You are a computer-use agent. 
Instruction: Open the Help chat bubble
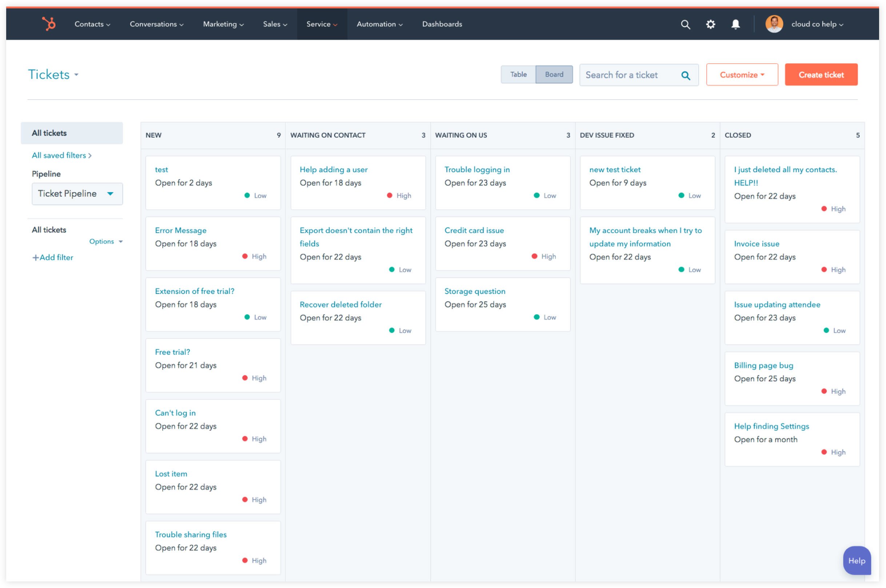pos(857,561)
